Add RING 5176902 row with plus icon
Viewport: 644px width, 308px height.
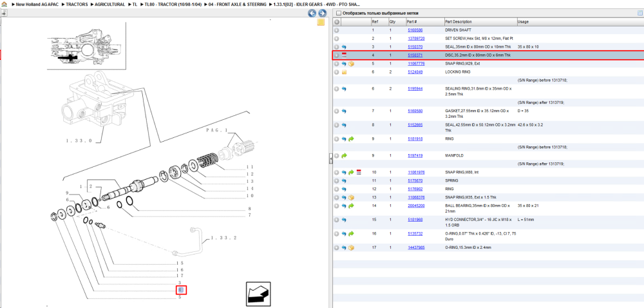[336, 189]
